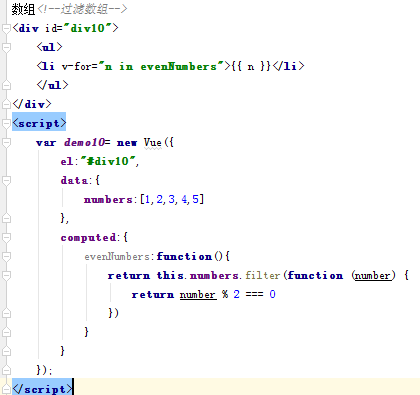
Task: Collapse the evenNumbers function fold marker
Action: coord(6,257)
